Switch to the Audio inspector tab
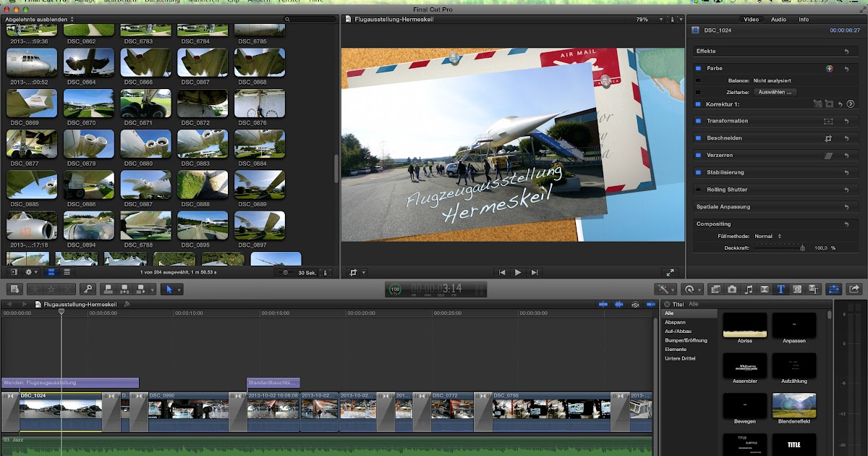Image resolution: width=868 pixels, height=456 pixels. click(x=778, y=20)
